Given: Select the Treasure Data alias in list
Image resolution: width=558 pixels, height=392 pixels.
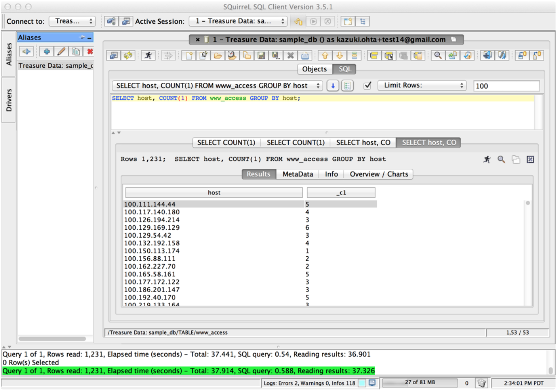Looking at the screenshot, I should (55, 66).
